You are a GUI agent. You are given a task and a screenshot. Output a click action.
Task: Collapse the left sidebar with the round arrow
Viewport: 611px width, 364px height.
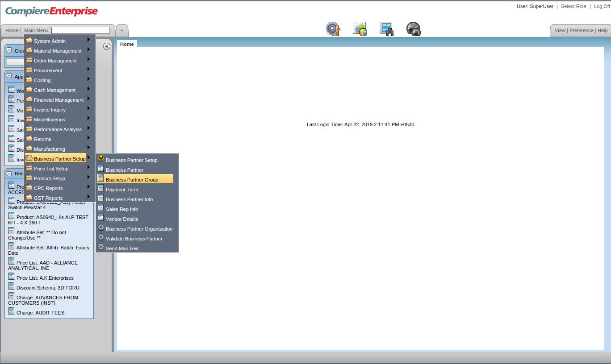107,46
